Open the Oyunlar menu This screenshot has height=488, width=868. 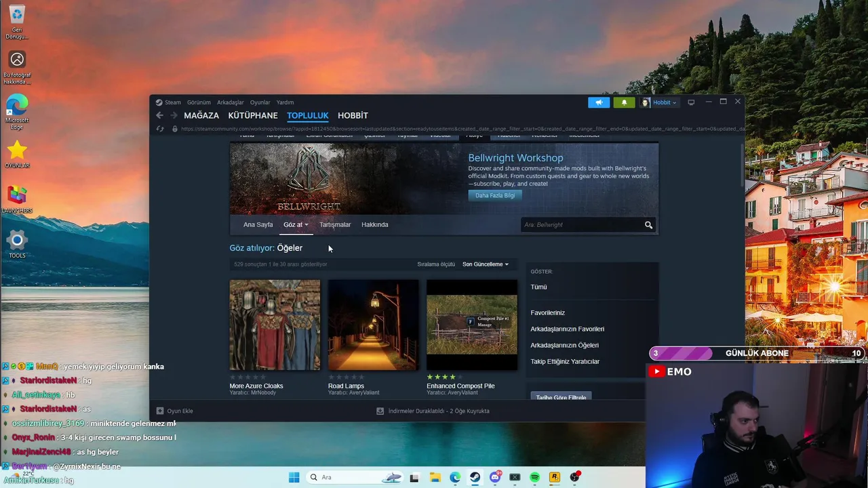[260, 102]
